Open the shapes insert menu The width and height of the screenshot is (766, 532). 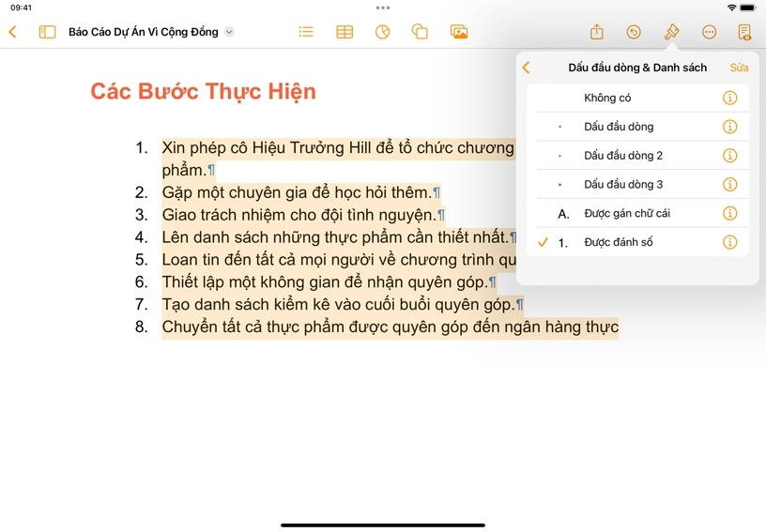[x=420, y=32]
